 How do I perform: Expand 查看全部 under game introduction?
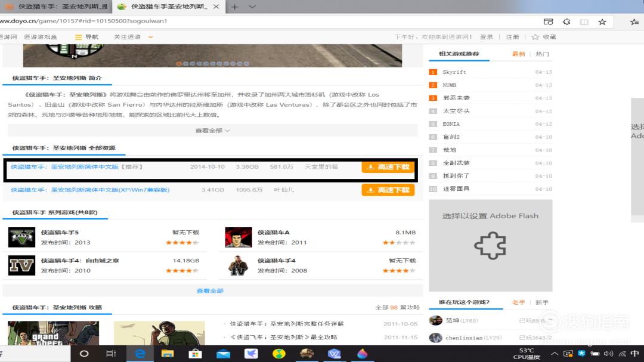point(212,131)
